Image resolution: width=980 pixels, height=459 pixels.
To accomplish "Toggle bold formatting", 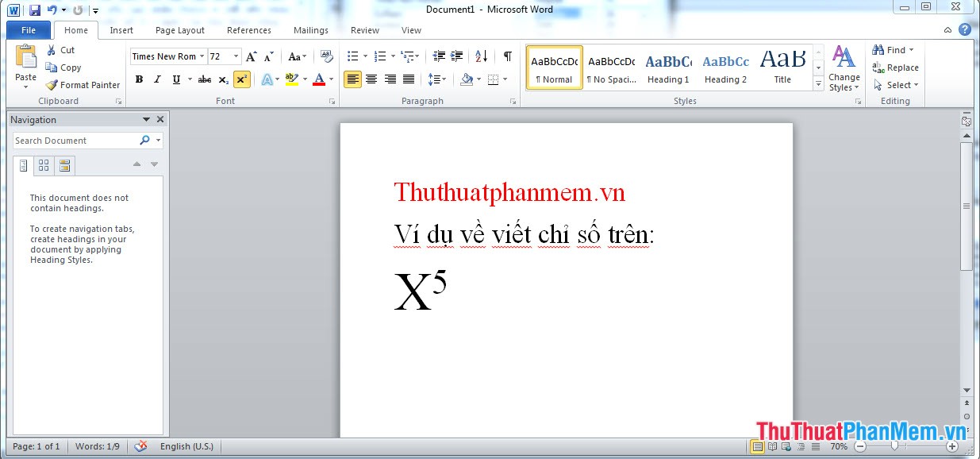I will [x=139, y=79].
